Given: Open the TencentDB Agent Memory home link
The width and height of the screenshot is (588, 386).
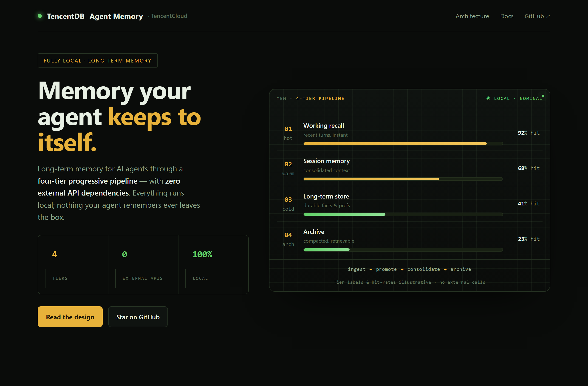Looking at the screenshot, I should (x=95, y=16).
